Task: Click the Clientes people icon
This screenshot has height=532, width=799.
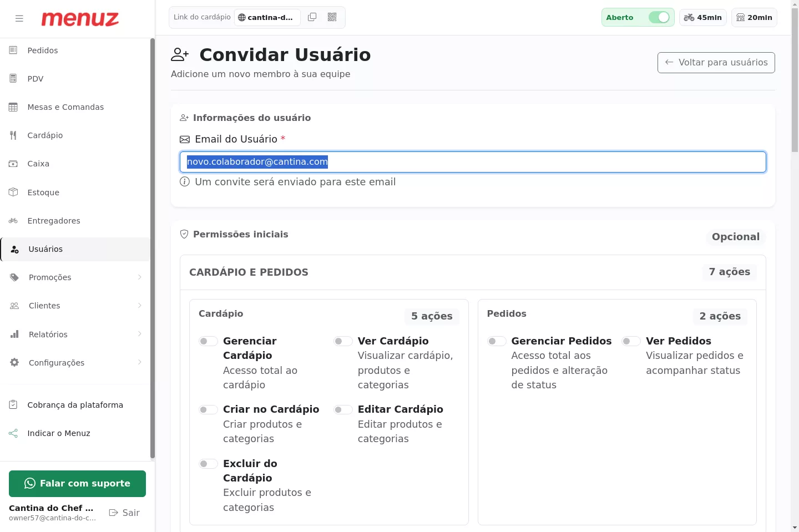Action: click(15, 306)
